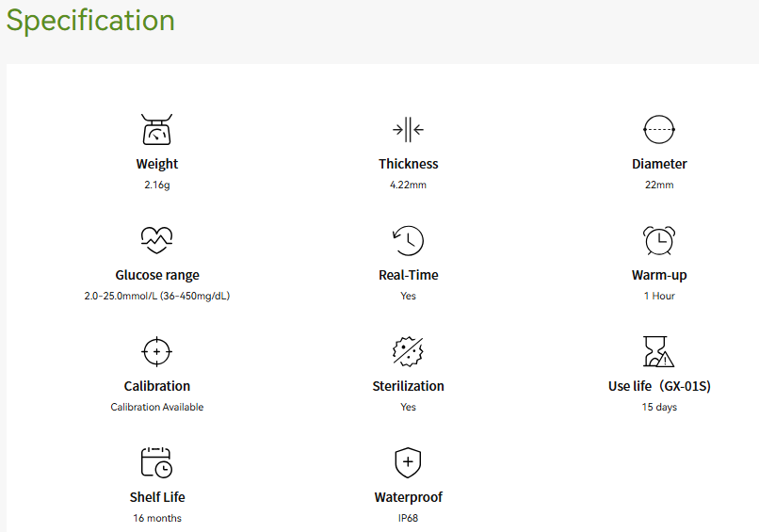This screenshot has width=759, height=532.
Task: Select the Glucose range label text
Action: 157,275
